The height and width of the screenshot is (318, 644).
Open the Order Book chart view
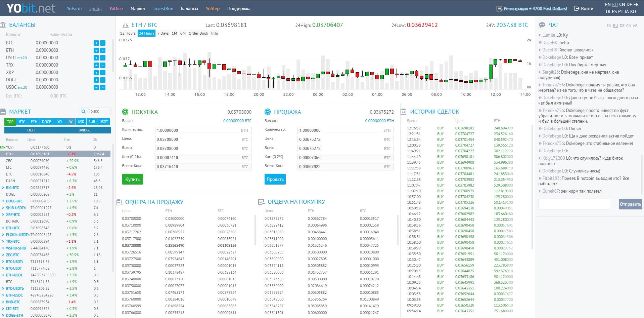click(198, 33)
